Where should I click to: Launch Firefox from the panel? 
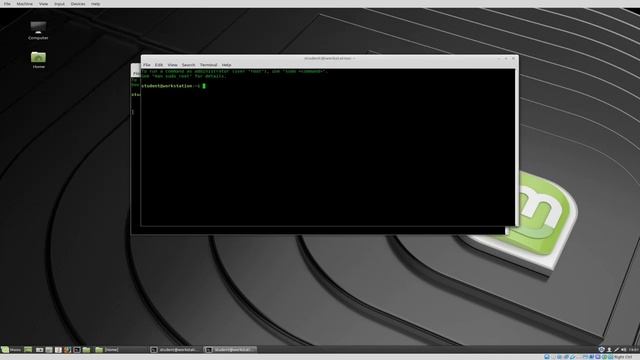click(x=67, y=349)
